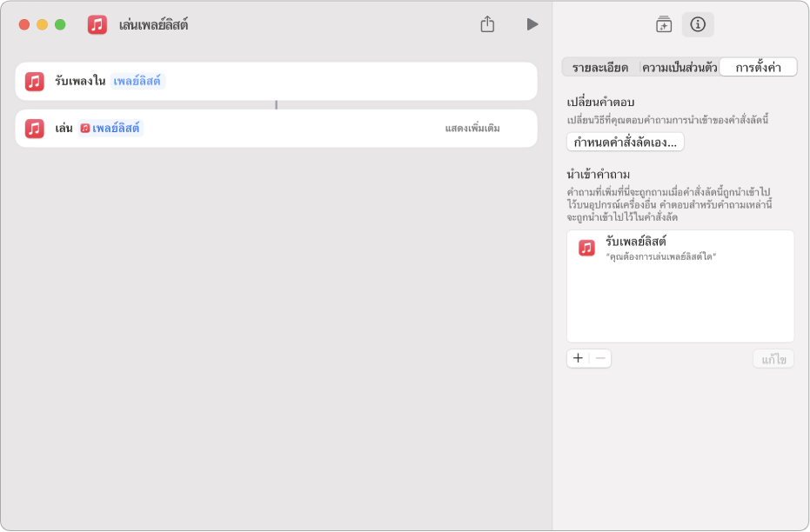Click the shortcut title เล่นเพลย์ลิสต์
810x532 pixels.
coord(153,24)
